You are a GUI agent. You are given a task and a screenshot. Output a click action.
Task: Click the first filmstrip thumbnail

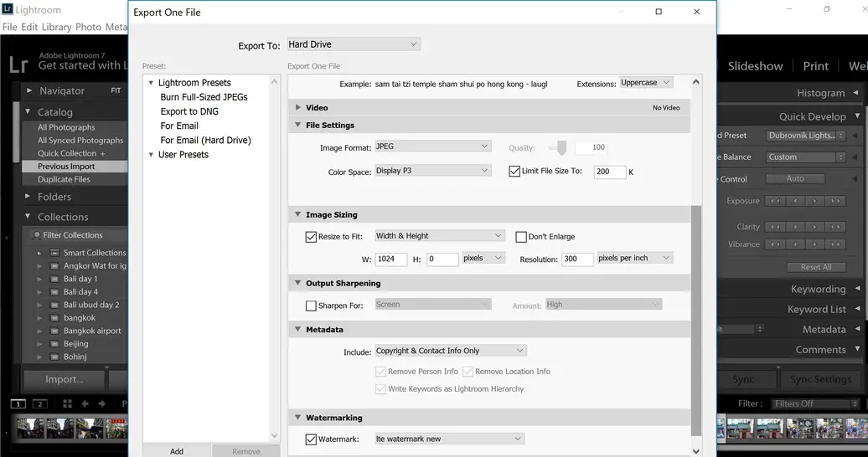(x=30, y=429)
